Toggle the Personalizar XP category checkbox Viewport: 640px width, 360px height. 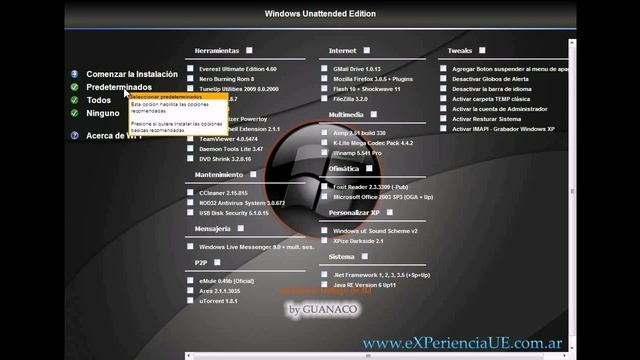pyautogui.click(x=389, y=212)
